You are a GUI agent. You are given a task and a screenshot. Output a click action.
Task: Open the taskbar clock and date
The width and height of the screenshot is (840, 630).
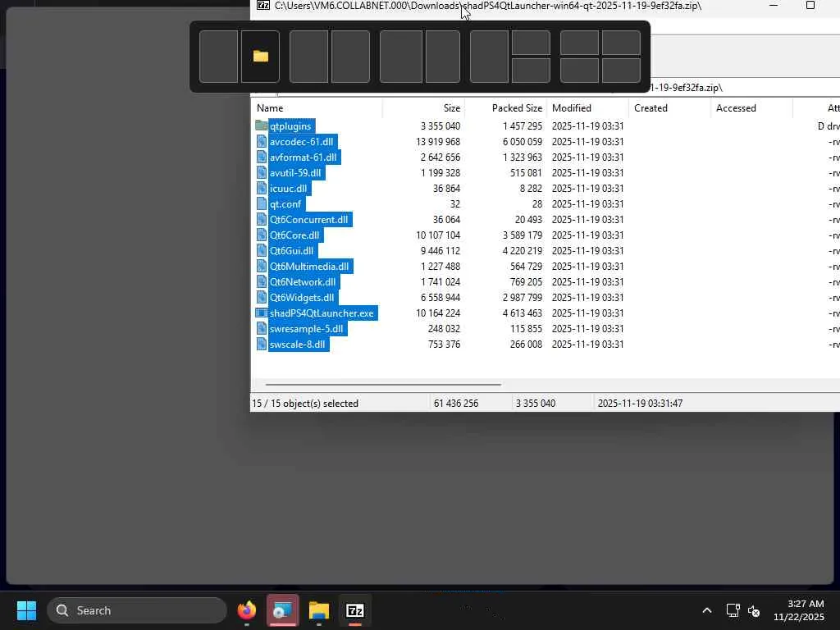pyautogui.click(x=799, y=610)
